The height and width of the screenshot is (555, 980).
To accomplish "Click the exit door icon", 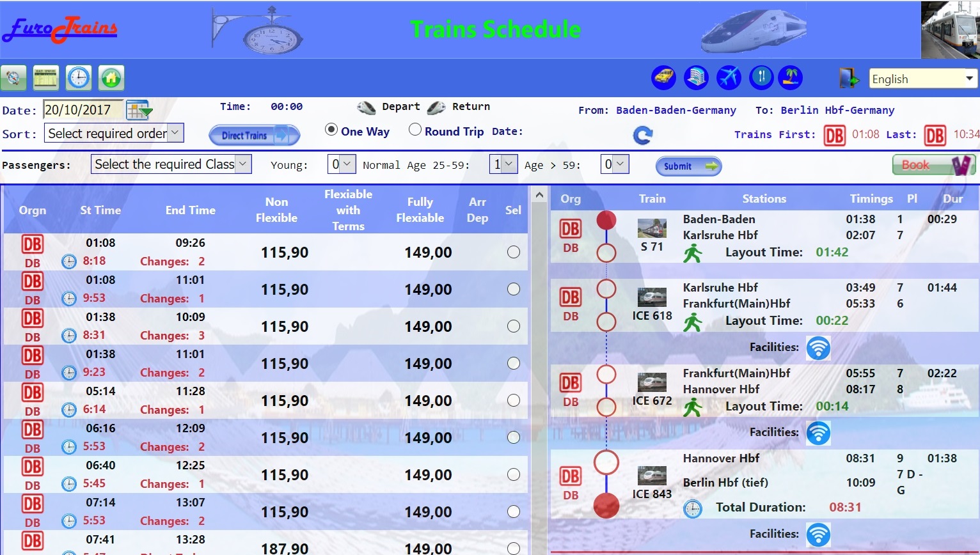I will (x=849, y=78).
